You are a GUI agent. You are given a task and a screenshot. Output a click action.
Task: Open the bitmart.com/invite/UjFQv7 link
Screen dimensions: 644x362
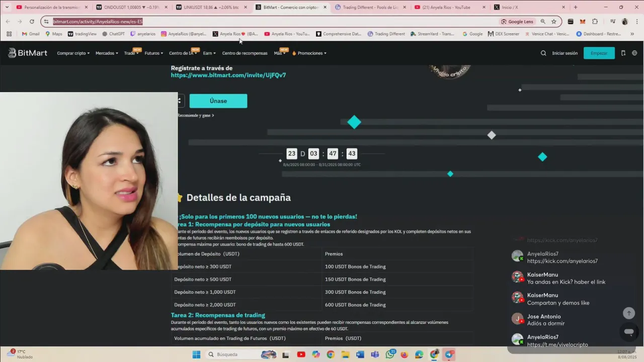pos(228,75)
